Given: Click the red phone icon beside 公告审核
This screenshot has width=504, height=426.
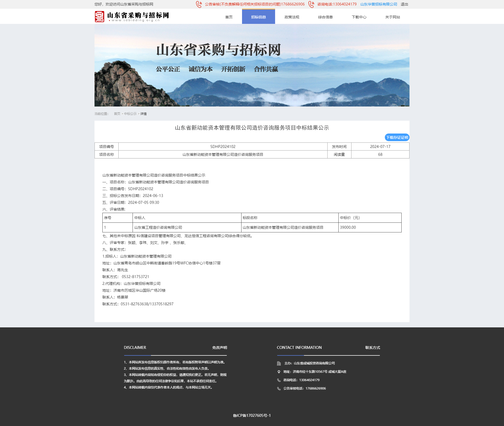Looking at the screenshot, I should click(x=198, y=4).
